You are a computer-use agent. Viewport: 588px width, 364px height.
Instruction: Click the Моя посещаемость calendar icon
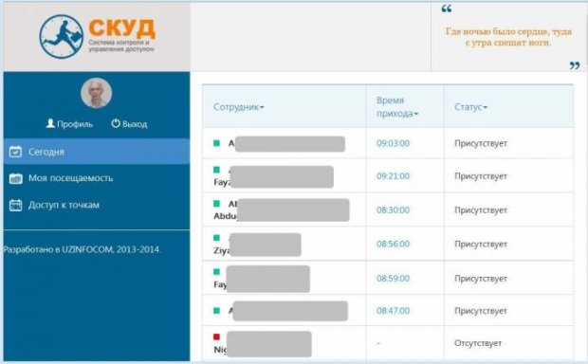pos(15,178)
